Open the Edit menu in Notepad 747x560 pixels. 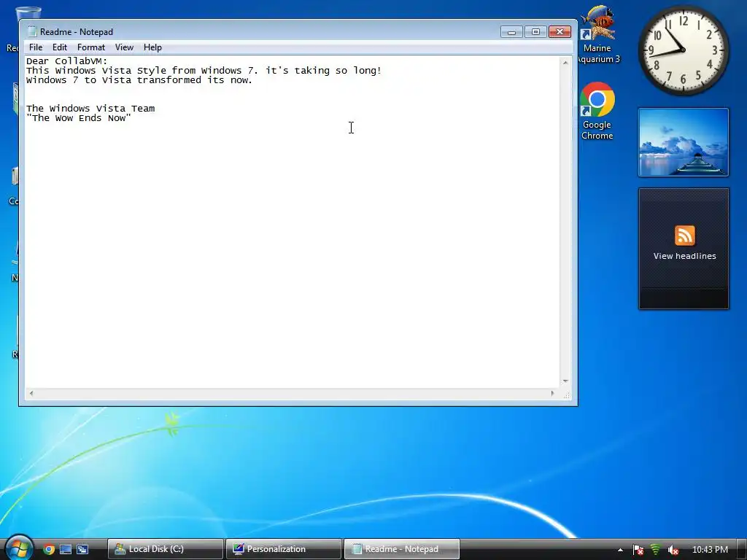60,47
